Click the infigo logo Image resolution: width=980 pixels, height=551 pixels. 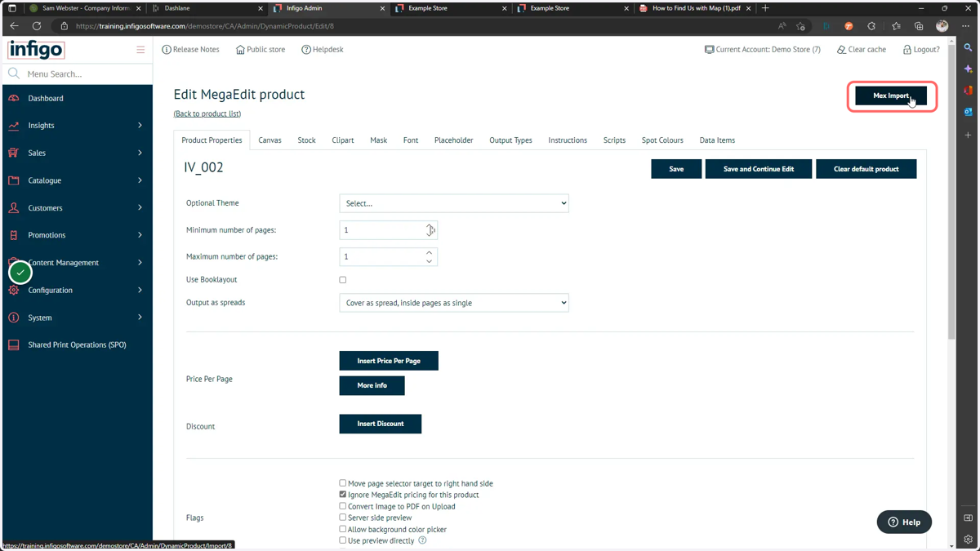(36, 50)
